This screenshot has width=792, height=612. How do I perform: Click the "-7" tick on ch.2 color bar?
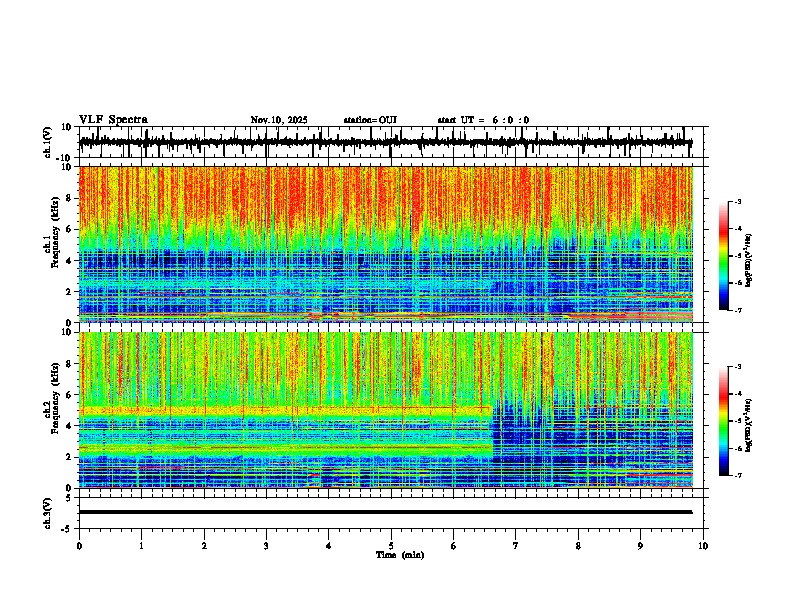click(738, 475)
